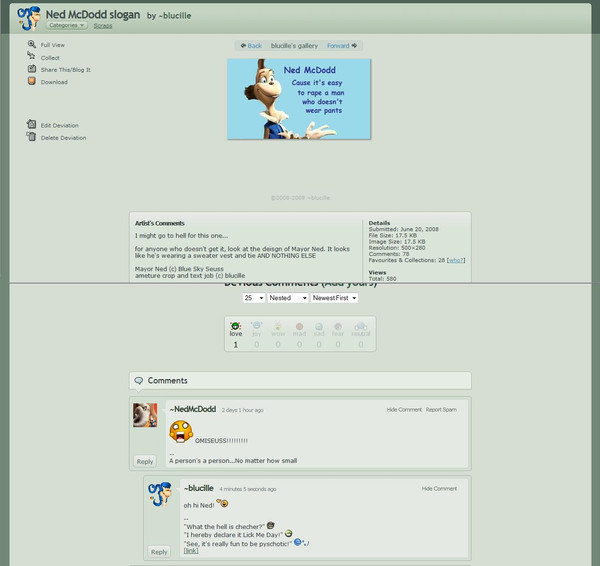The image size is (600, 566).
Task: Click Report Spam on NedMcDodd's comment
Action: [441, 409]
